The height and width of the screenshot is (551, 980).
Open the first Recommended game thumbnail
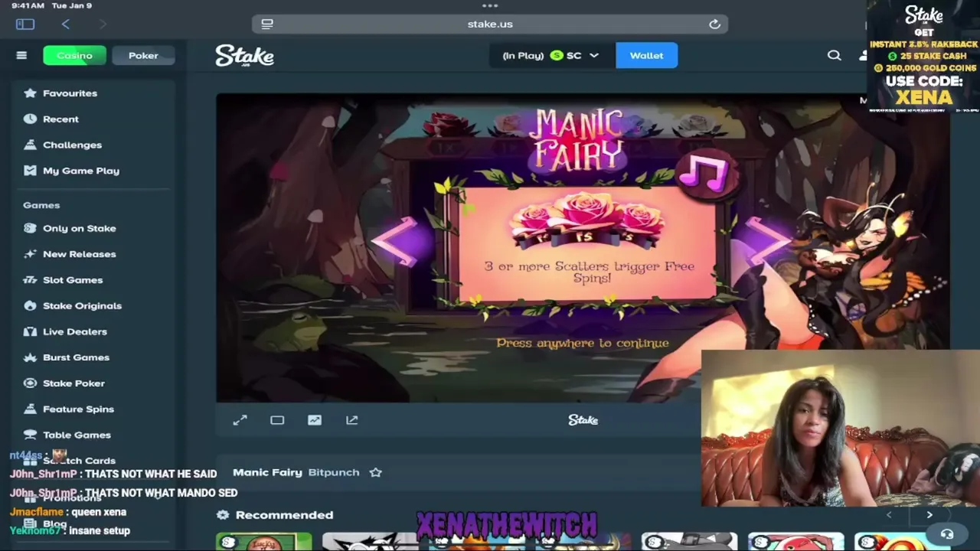tap(264, 542)
